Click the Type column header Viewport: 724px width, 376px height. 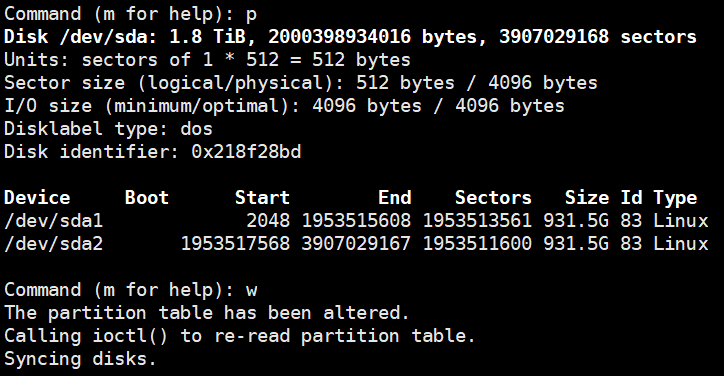click(675, 199)
